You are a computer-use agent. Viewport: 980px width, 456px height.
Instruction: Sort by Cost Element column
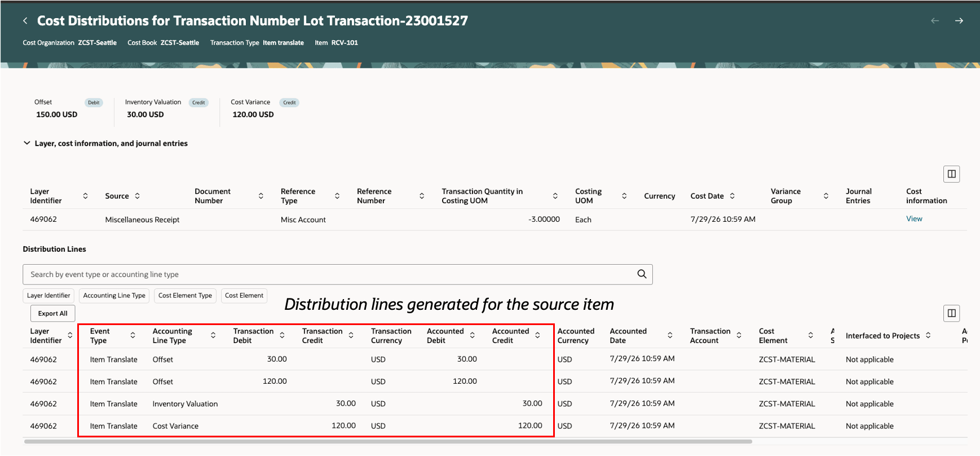(810, 335)
